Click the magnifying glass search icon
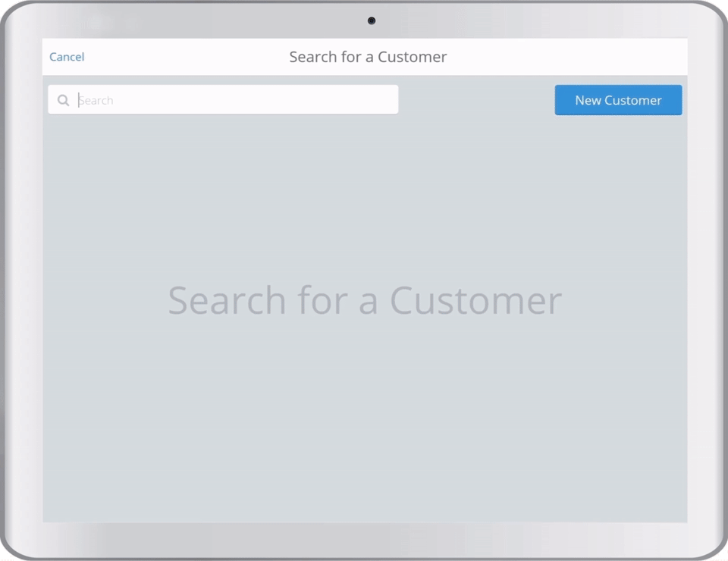 click(63, 100)
